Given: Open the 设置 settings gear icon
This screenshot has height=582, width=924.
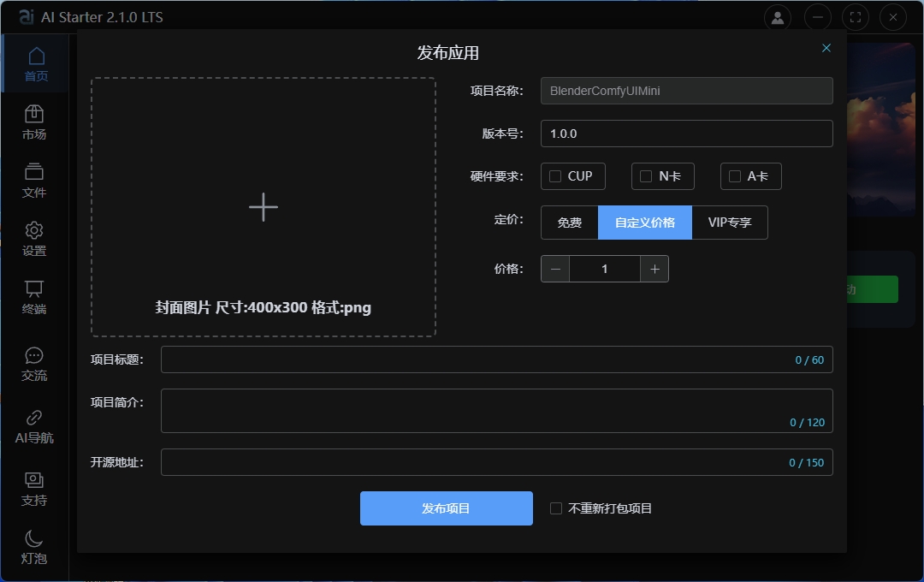Looking at the screenshot, I should tap(33, 238).
